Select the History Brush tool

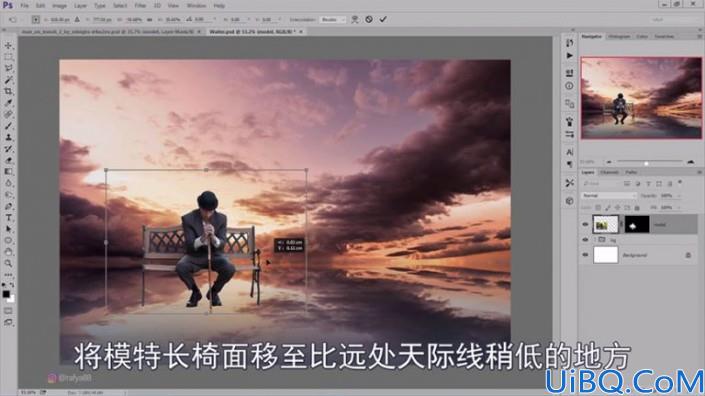[9, 149]
